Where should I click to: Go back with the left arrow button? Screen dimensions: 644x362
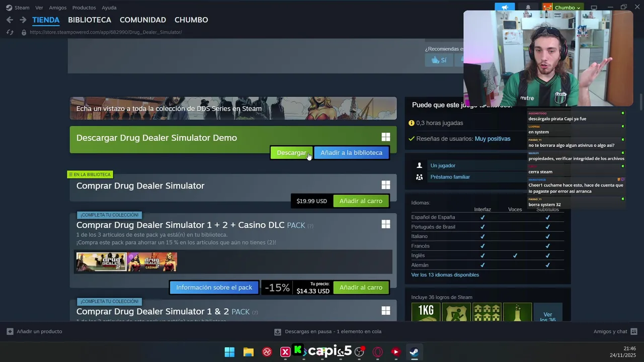[x=10, y=20]
